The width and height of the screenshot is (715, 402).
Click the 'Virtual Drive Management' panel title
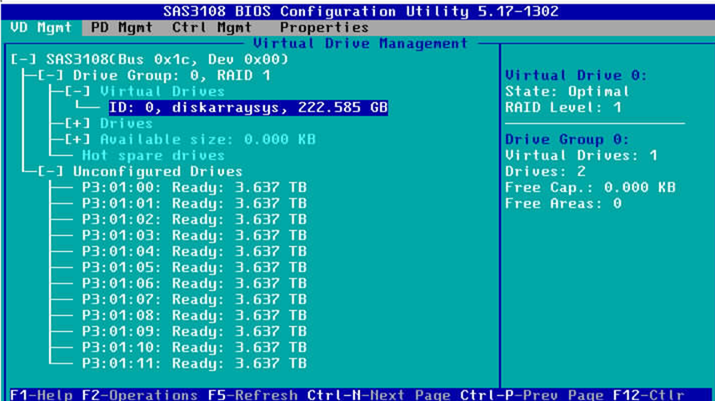coord(360,44)
